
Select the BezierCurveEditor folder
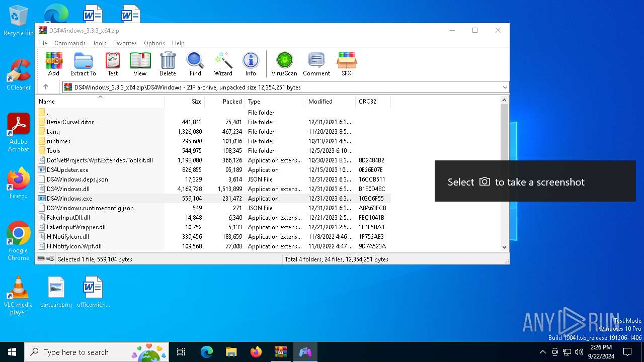[213, 122]
